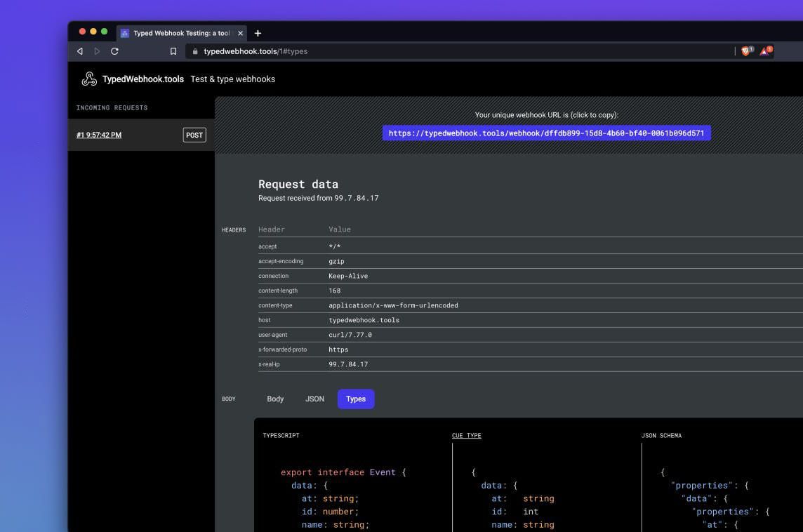Open the CUE TYPE link
Viewport: 803px width, 532px height.
coord(467,436)
